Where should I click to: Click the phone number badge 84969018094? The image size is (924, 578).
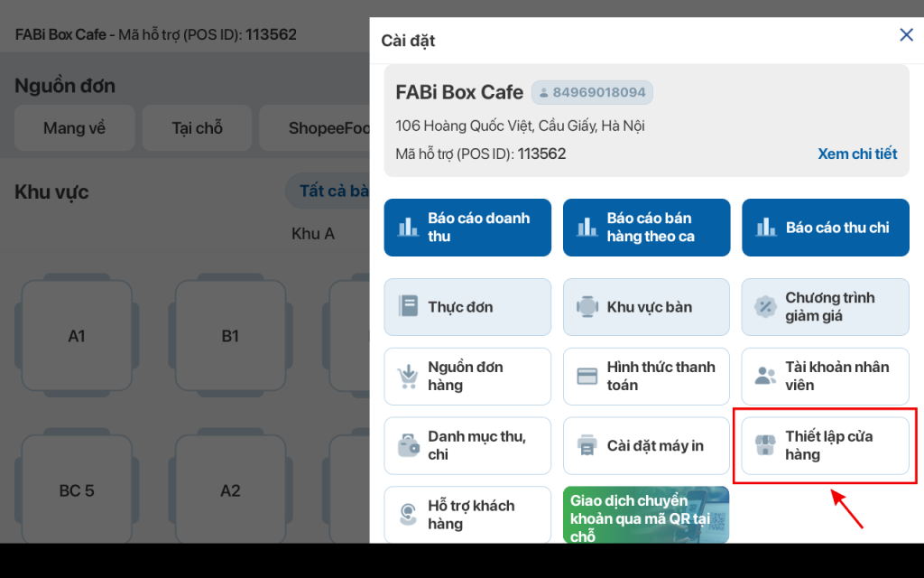(x=592, y=92)
